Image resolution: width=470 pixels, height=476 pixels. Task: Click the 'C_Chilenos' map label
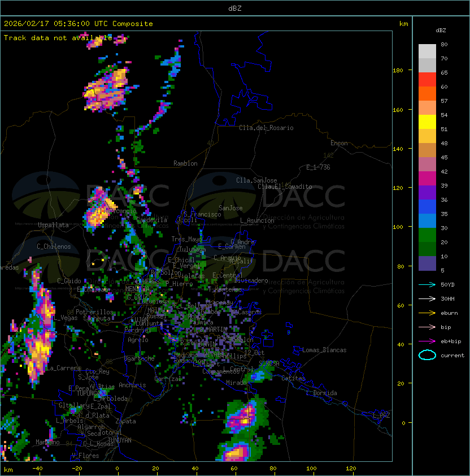(54, 246)
